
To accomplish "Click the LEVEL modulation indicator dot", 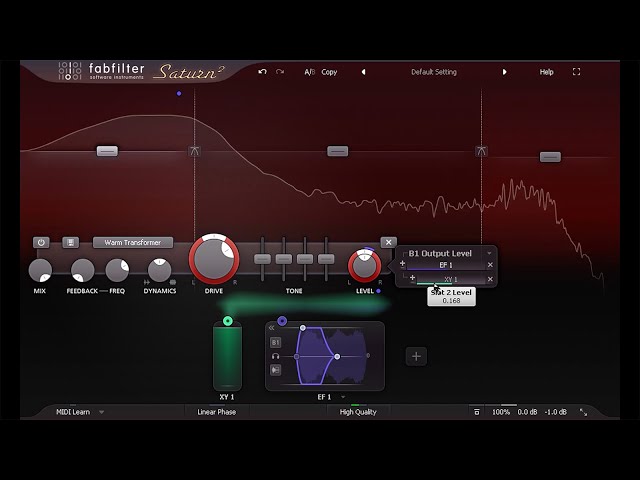I will point(378,291).
